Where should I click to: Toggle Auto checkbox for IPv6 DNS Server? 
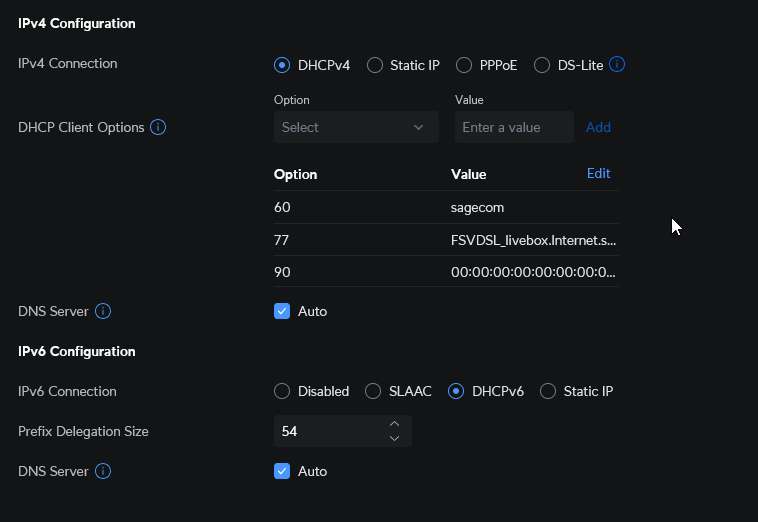[x=282, y=471]
